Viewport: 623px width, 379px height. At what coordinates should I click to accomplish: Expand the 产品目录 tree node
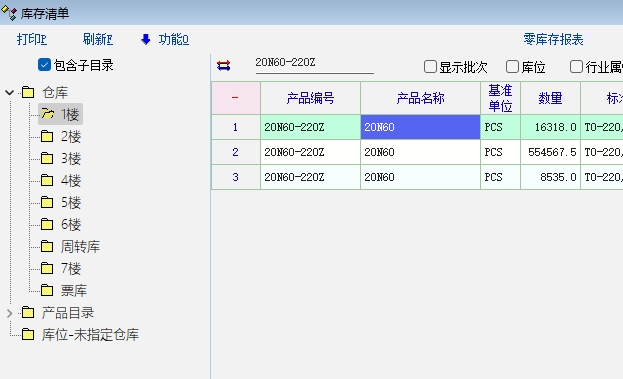(x=10, y=313)
